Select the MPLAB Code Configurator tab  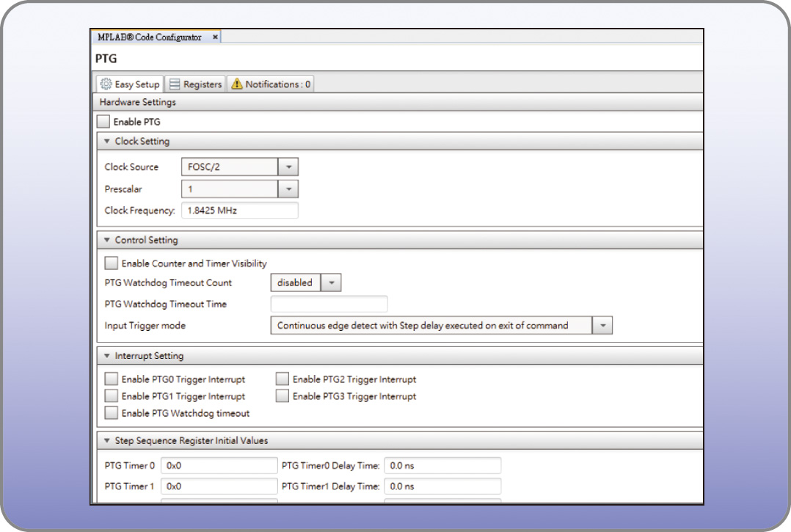click(150, 37)
